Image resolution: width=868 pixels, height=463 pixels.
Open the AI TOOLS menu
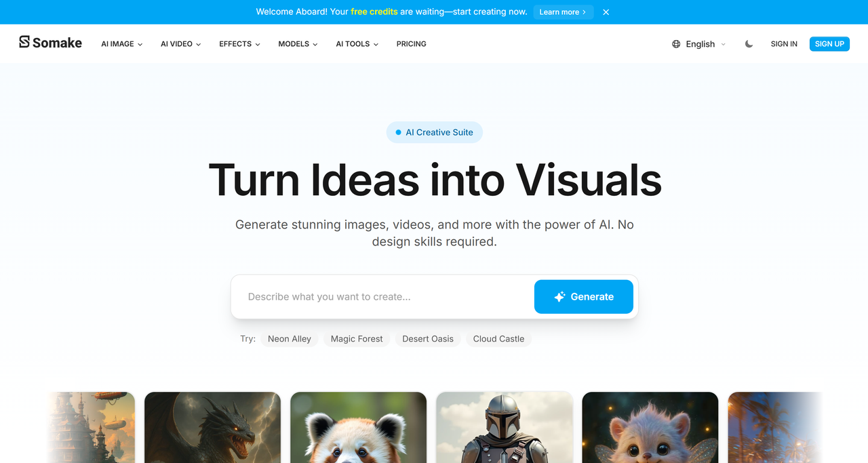[357, 44]
